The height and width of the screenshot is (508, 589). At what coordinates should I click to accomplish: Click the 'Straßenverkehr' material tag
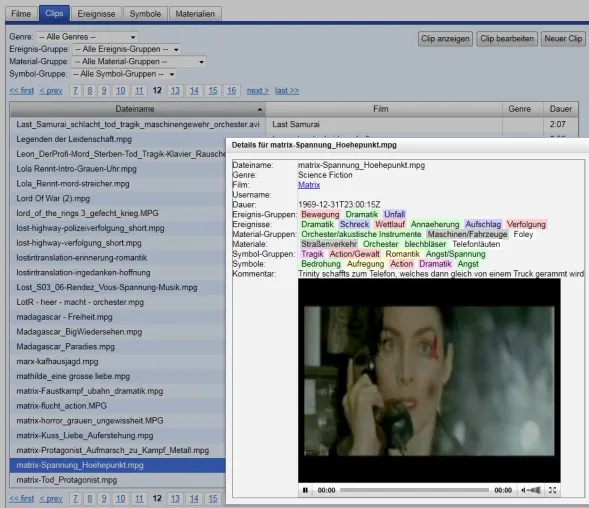tap(329, 244)
